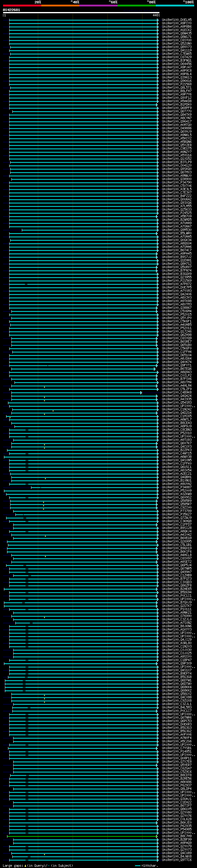
Task: Select the UniRef100_P34790 label
Action: point(177,183)
